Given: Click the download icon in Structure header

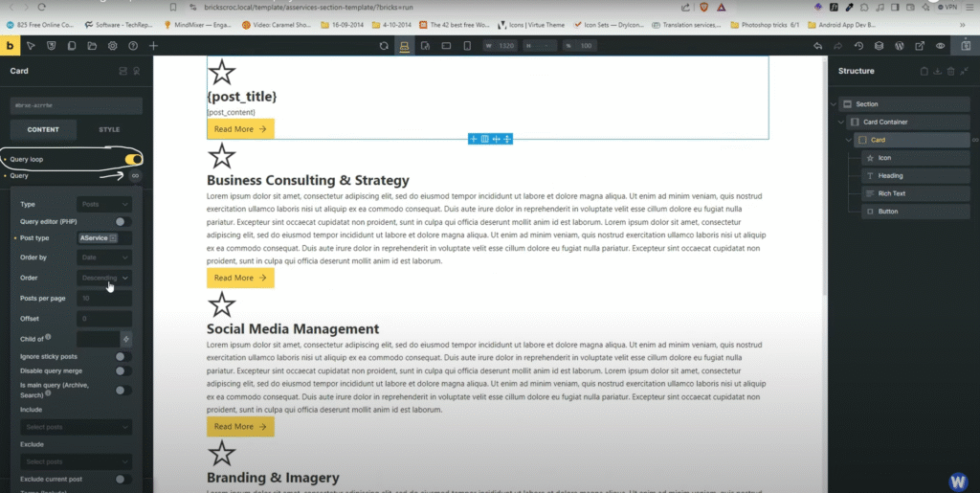Looking at the screenshot, I should [x=938, y=71].
